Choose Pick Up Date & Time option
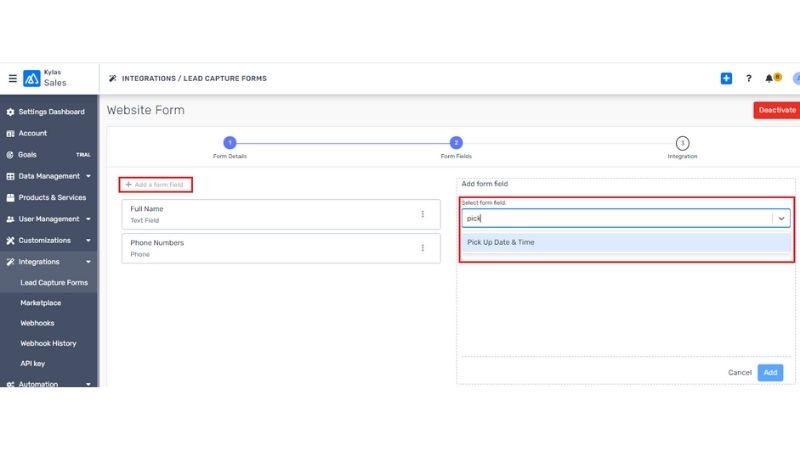This screenshot has height=450, width=800. tap(626, 242)
